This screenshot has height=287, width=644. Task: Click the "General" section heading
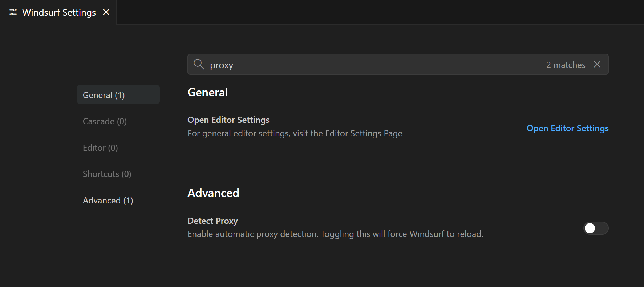point(207,92)
